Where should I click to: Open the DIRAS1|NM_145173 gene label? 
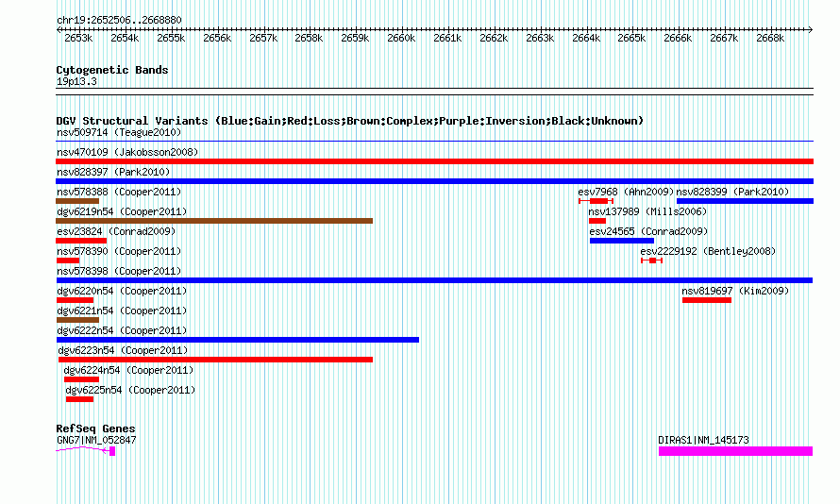click(703, 440)
